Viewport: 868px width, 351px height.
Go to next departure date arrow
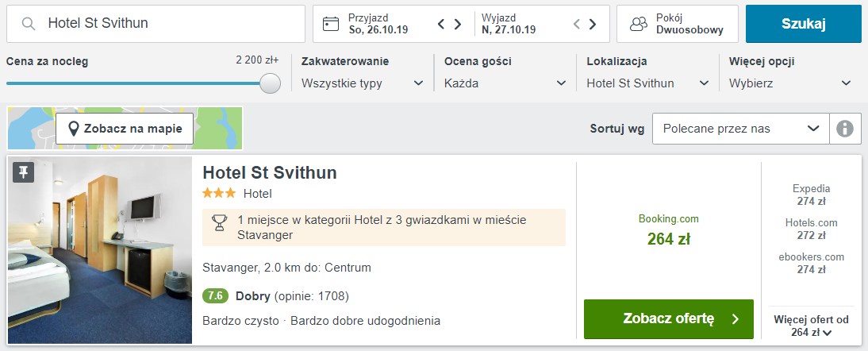[x=593, y=24]
